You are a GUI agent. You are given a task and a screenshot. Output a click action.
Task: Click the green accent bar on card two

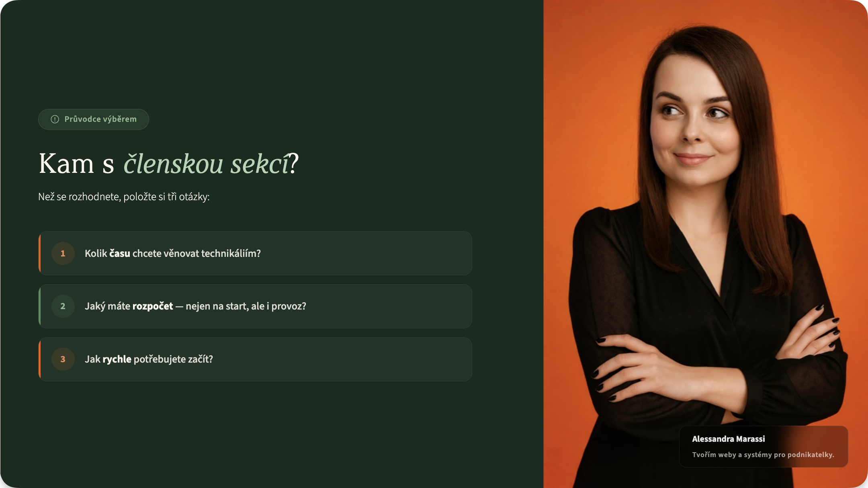[x=39, y=306]
